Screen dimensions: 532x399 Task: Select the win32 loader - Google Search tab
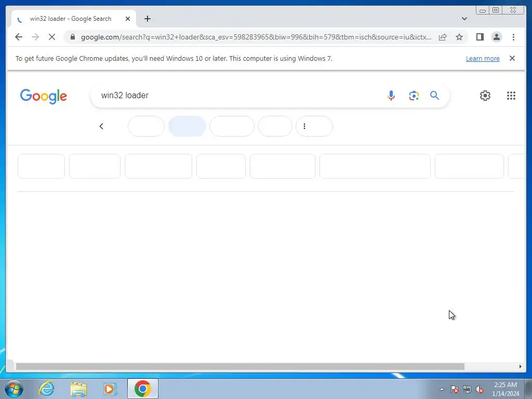pyautogui.click(x=74, y=19)
